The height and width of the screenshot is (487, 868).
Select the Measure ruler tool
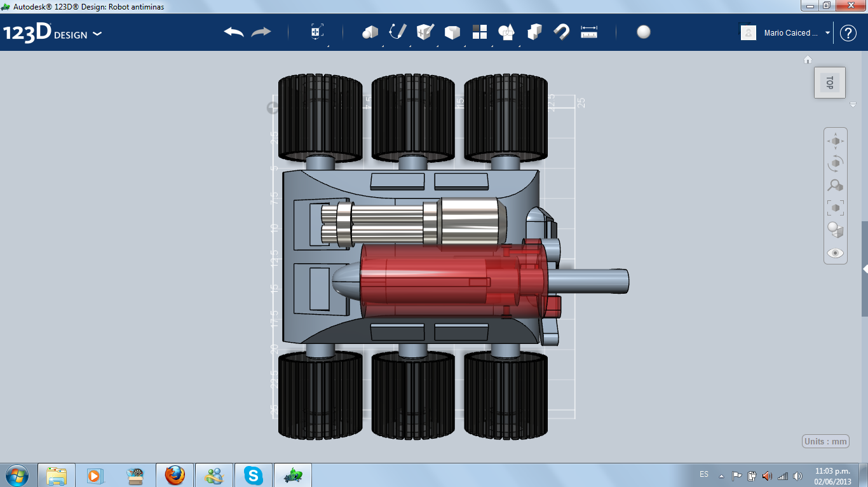click(x=589, y=32)
